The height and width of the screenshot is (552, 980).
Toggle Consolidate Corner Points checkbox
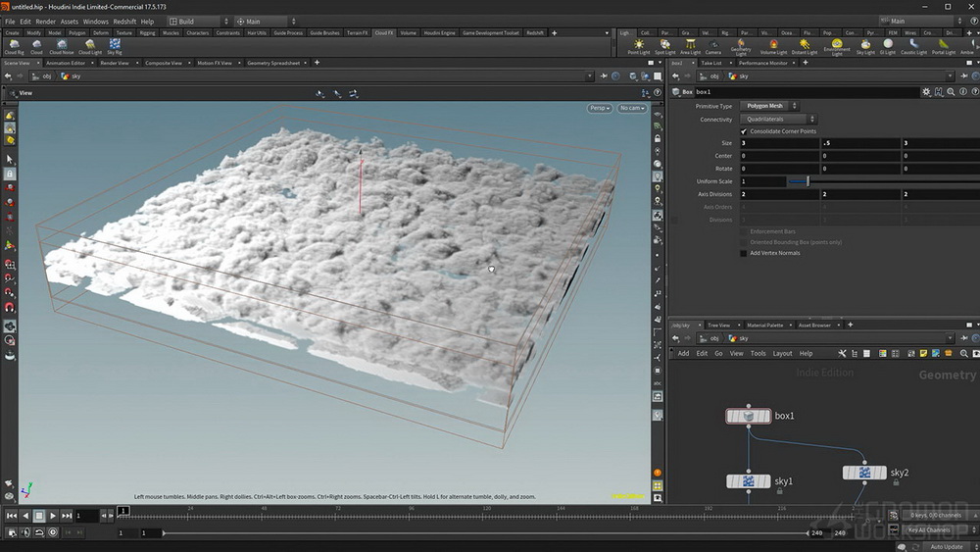pyautogui.click(x=744, y=131)
